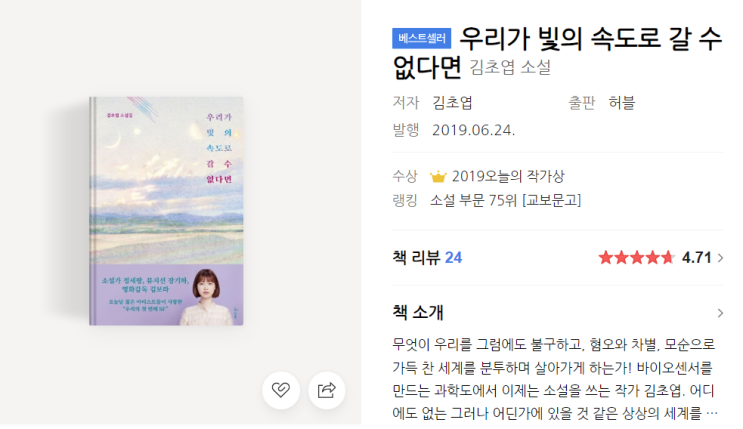Click the book description paragraph text
This screenshot has width=743, height=429.
tap(554, 378)
